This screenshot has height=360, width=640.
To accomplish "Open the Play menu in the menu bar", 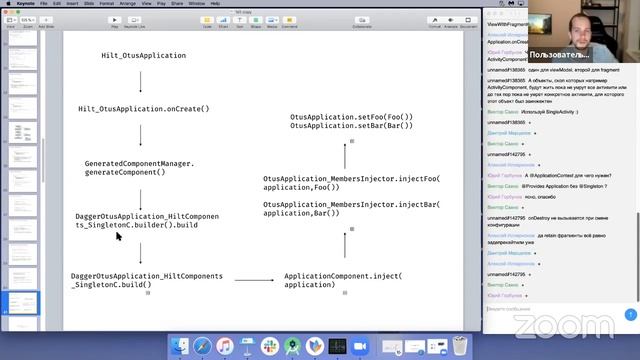I will point(161,3).
